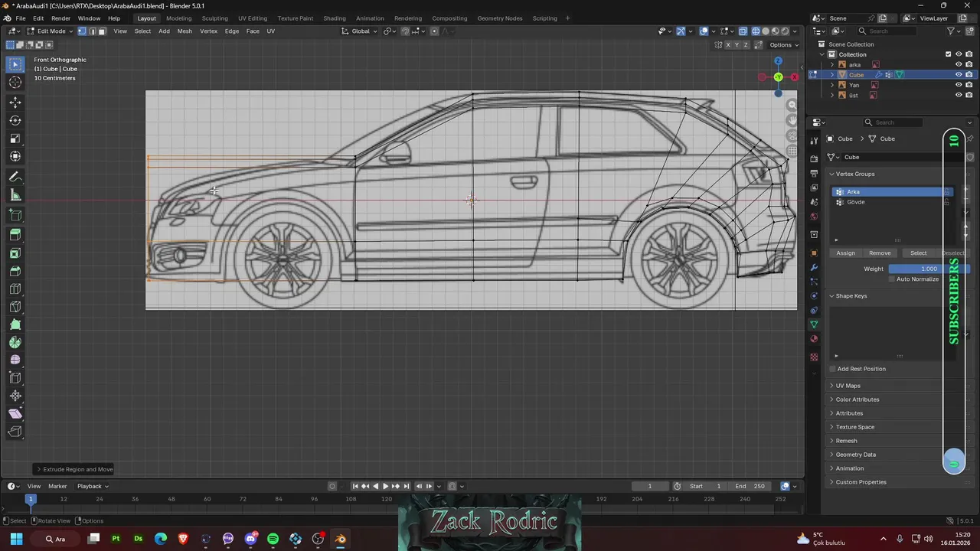Select the 3D Cursor tool
Viewport: 980px width, 551px height.
[x=15, y=83]
